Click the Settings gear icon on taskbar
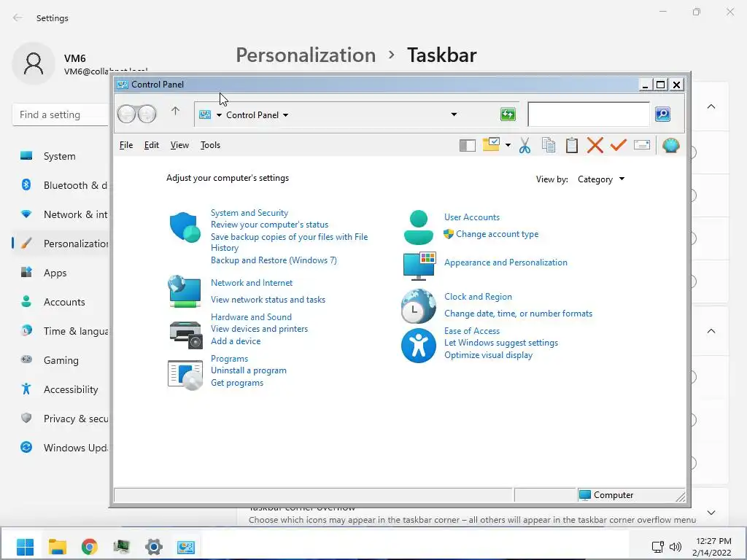The image size is (747, 560). (x=154, y=547)
